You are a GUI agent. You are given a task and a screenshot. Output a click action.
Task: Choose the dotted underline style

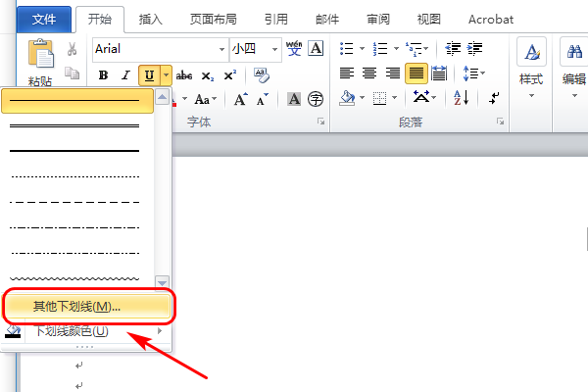point(77,176)
